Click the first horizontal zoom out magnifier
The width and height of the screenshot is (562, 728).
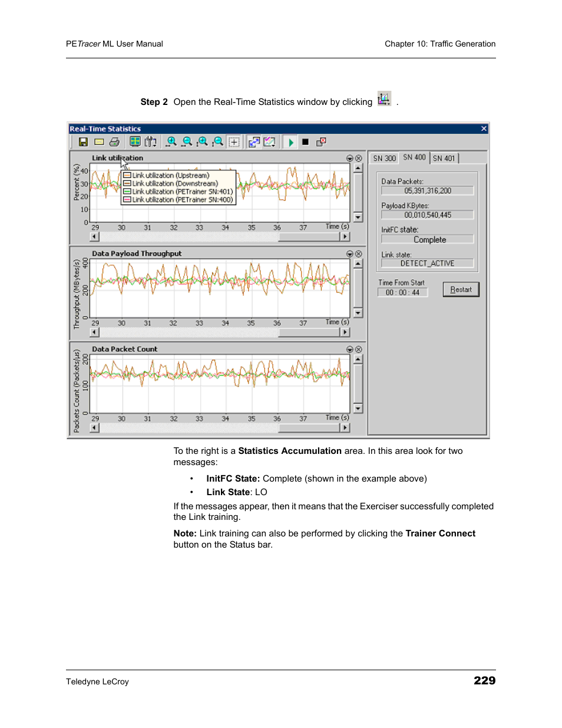click(x=187, y=141)
